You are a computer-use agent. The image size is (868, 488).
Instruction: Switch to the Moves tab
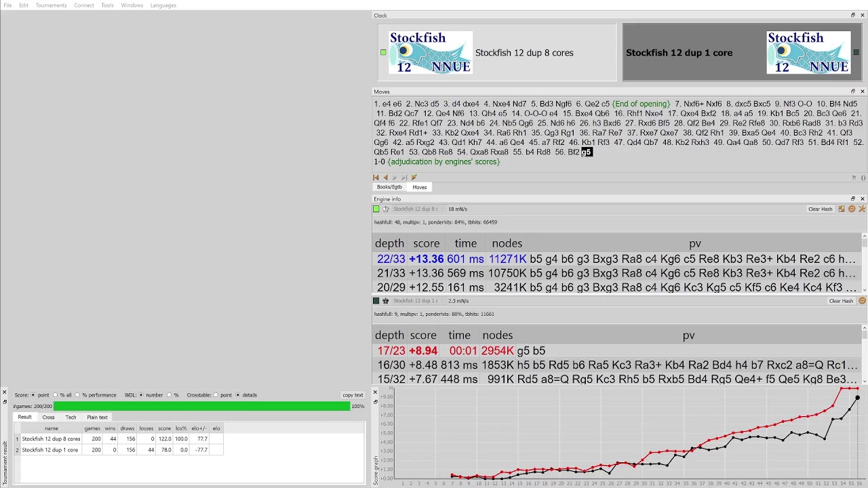pyautogui.click(x=420, y=187)
